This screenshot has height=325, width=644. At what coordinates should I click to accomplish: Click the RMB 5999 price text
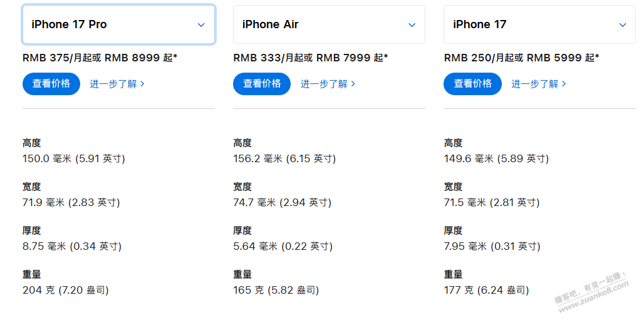pyautogui.click(x=554, y=58)
